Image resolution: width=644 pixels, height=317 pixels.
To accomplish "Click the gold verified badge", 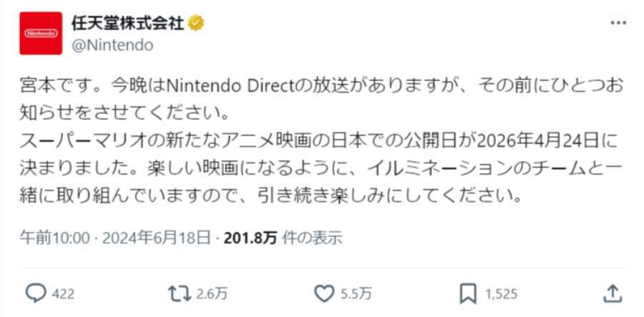I will pyautogui.click(x=196, y=23).
